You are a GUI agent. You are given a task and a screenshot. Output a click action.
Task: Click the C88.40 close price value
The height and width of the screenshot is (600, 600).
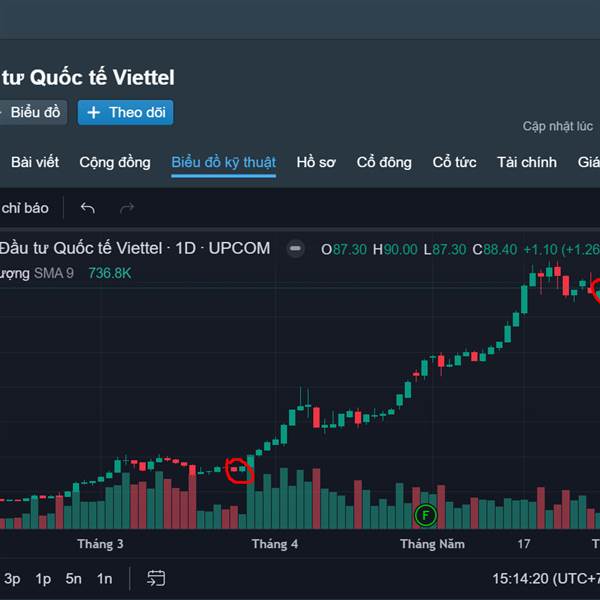(x=495, y=249)
